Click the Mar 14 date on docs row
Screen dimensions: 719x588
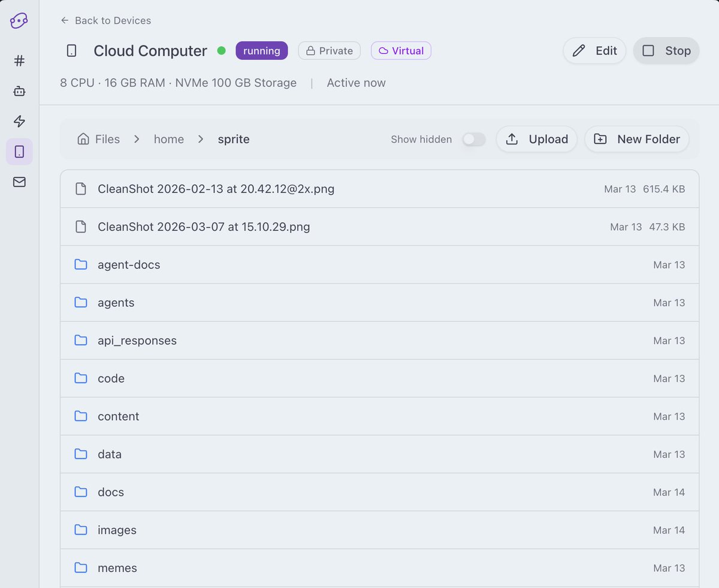point(669,492)
